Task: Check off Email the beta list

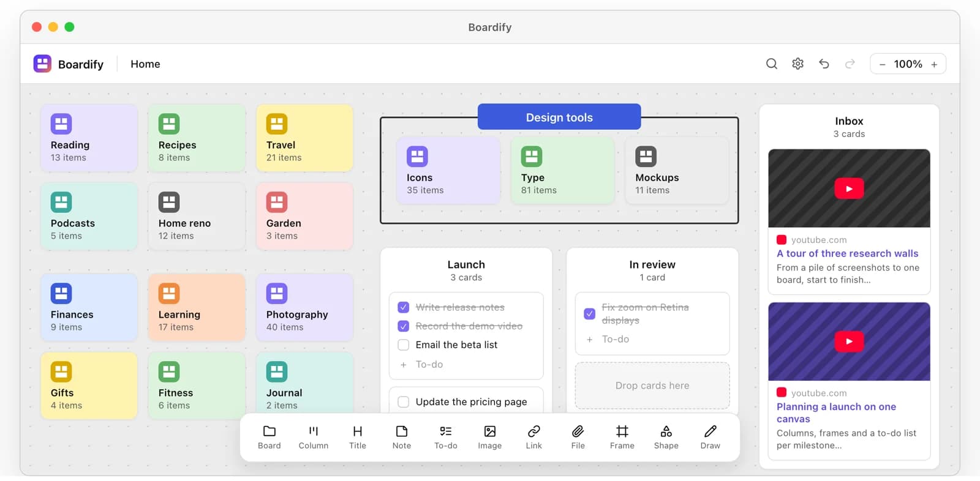Action: [x=403, y=345]
